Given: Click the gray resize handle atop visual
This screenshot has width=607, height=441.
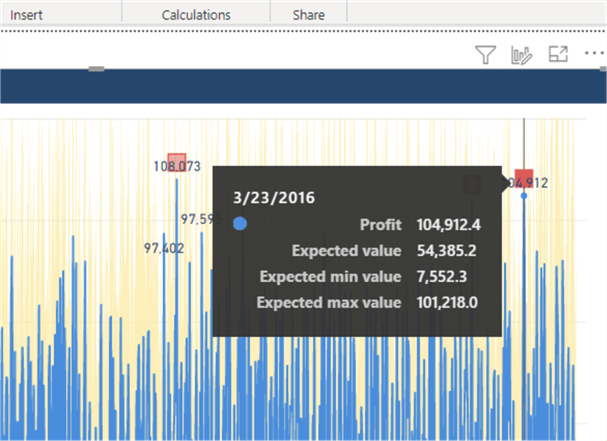Looking at the screenshot, I should point(96,69).
